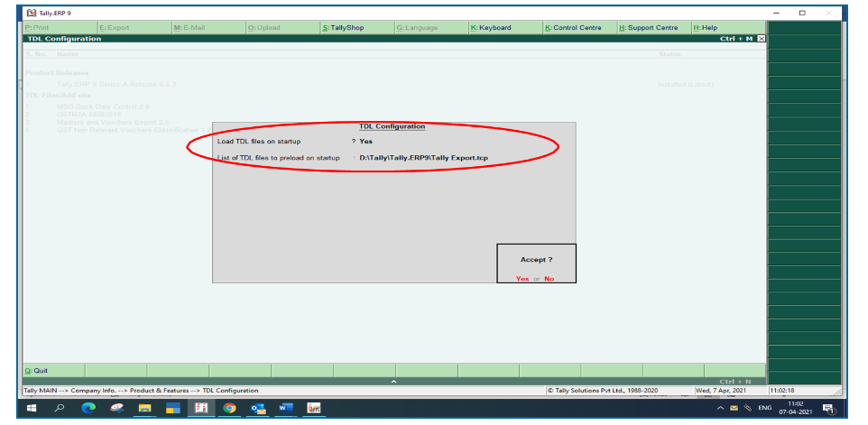Click the Quit button at bottom
This screenshot has height=425, width=868.
[54, 370]
